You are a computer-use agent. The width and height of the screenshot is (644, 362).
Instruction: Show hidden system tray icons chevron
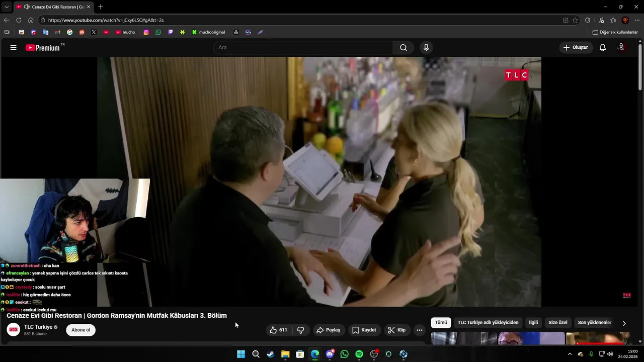570,354
